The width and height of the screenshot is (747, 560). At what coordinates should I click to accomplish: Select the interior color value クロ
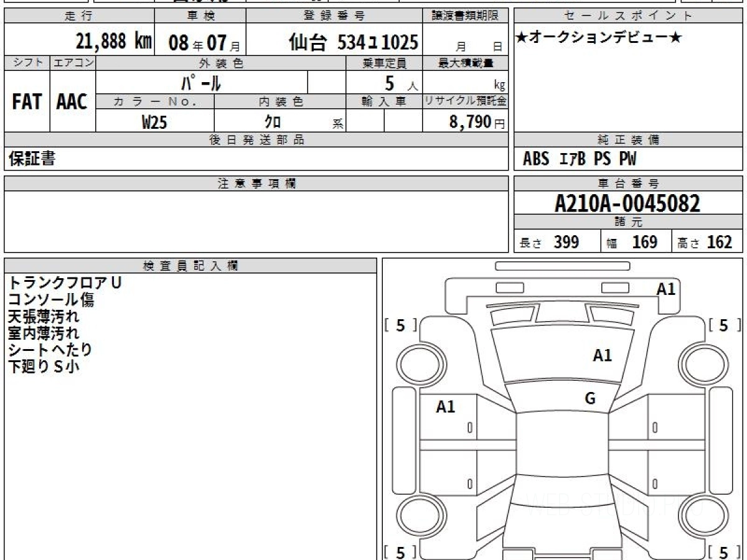tap(273, 122)
